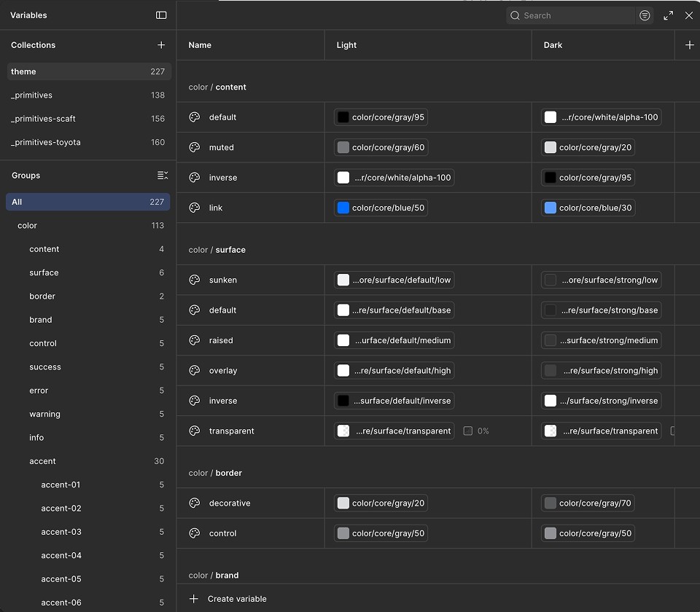Open the color group
700x612 pixels.
(88, 225)
